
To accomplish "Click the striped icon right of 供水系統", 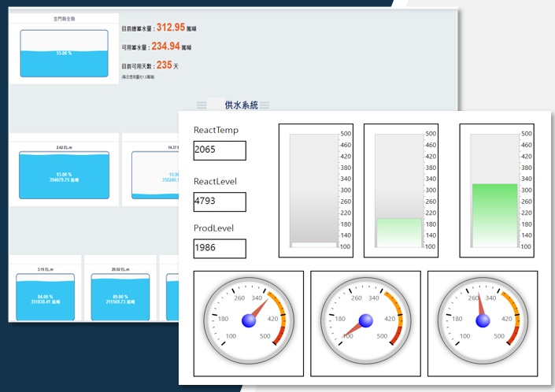I will point(265,105).
